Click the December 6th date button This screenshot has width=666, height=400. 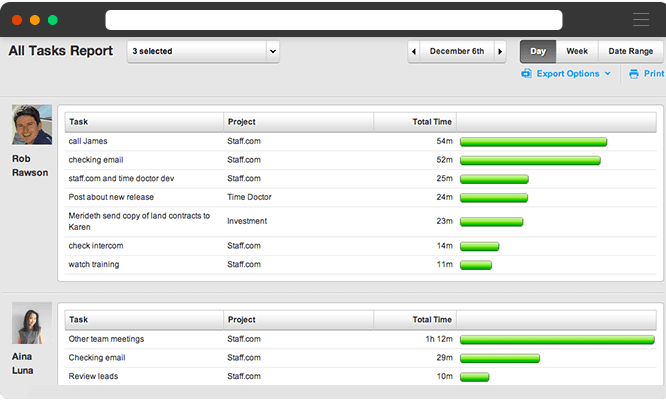coord(457,51)
